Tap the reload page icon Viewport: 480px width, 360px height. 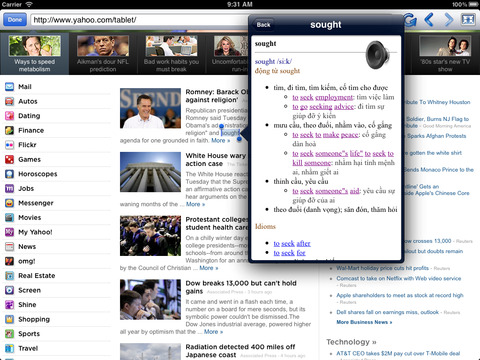pos(410,20)
